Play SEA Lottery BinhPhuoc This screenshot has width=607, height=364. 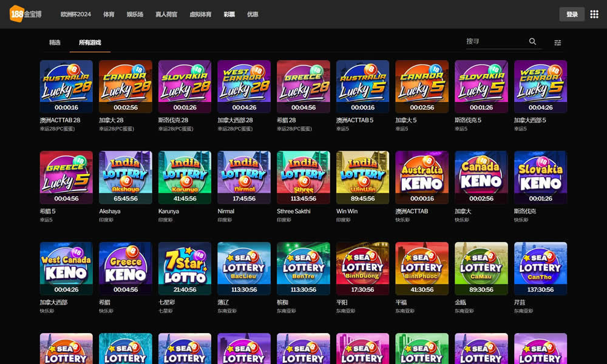[422, 269]
